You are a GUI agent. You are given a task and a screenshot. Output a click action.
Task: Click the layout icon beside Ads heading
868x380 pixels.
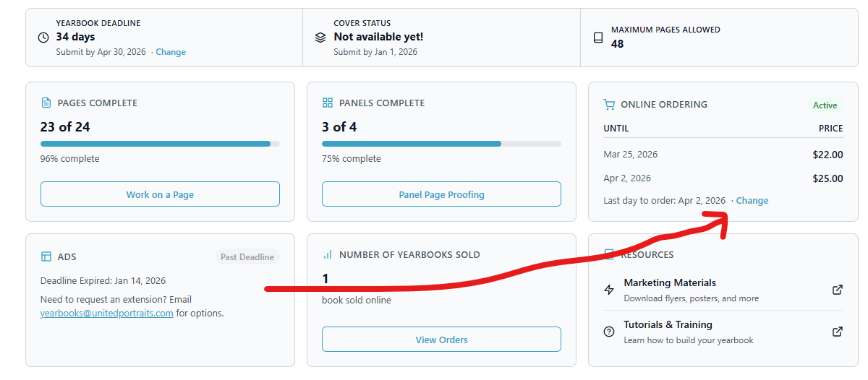click(x=46, y=256)
